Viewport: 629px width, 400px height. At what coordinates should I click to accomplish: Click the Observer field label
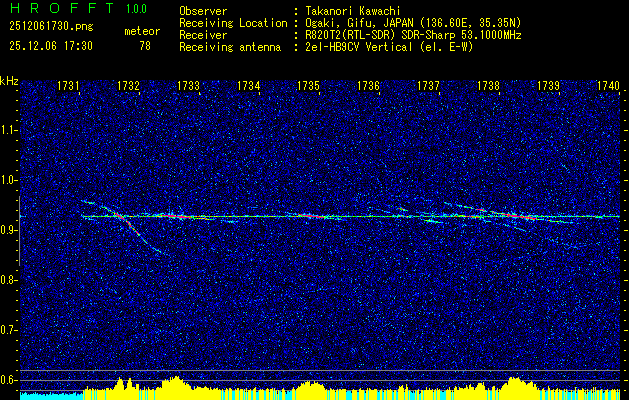203,11
